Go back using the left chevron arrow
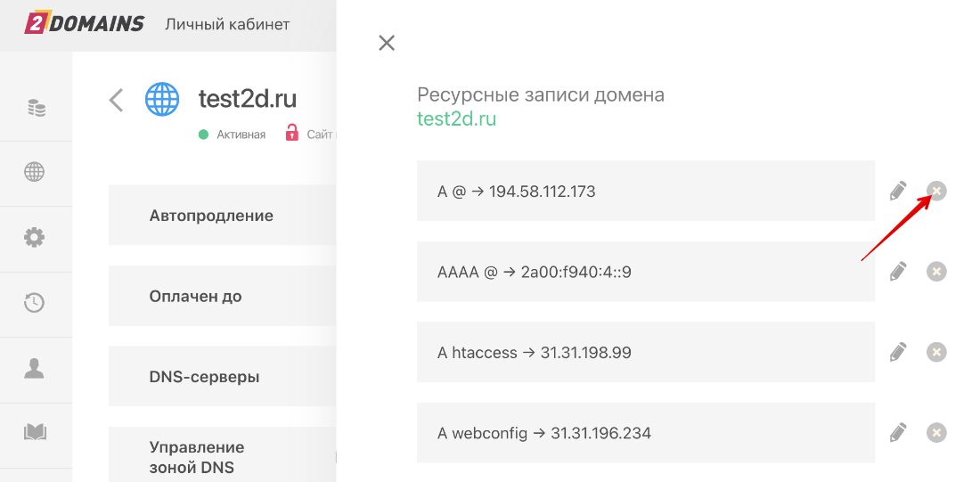This screenshot has width=980, height=482. point(116,99)
